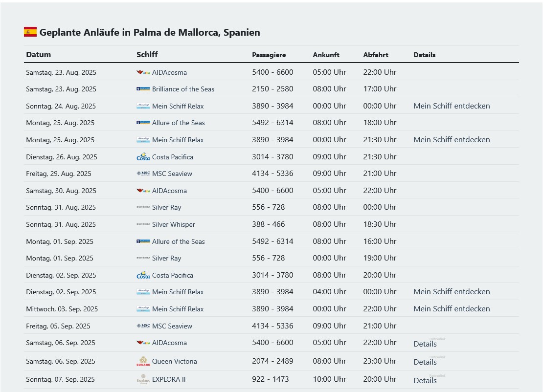This screenshot has width=544, height=392.
Task: Select arrival time 04:00 Uhr
Action: 330,291
